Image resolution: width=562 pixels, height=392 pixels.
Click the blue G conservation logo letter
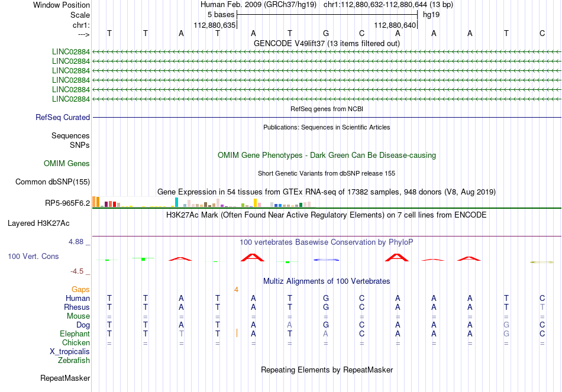326,260
